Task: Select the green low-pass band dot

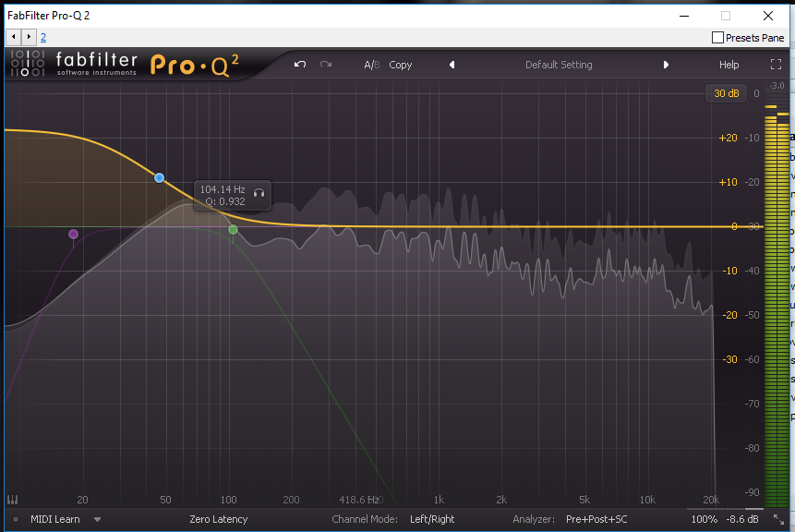Action: pos(234,230)
